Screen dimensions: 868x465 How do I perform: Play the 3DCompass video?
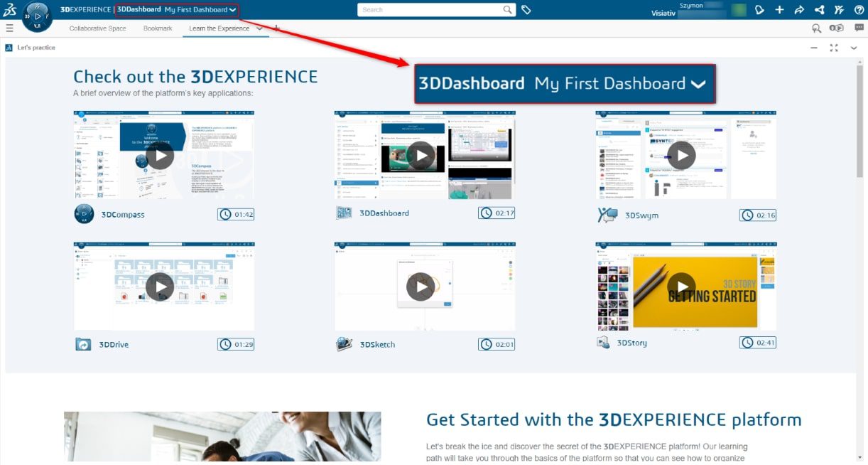tap(160, 156)
